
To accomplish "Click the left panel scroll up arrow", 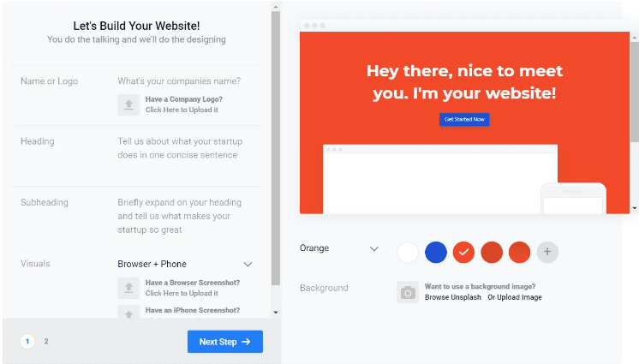I will point(276,7).
